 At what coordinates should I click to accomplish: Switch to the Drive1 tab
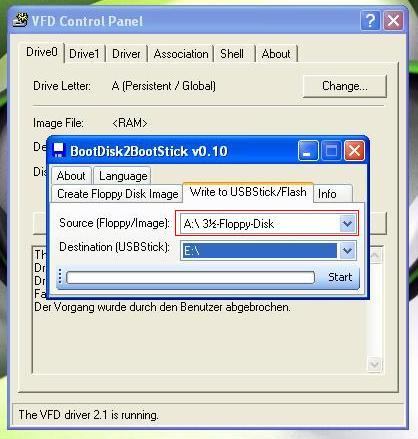click(84, 54)
